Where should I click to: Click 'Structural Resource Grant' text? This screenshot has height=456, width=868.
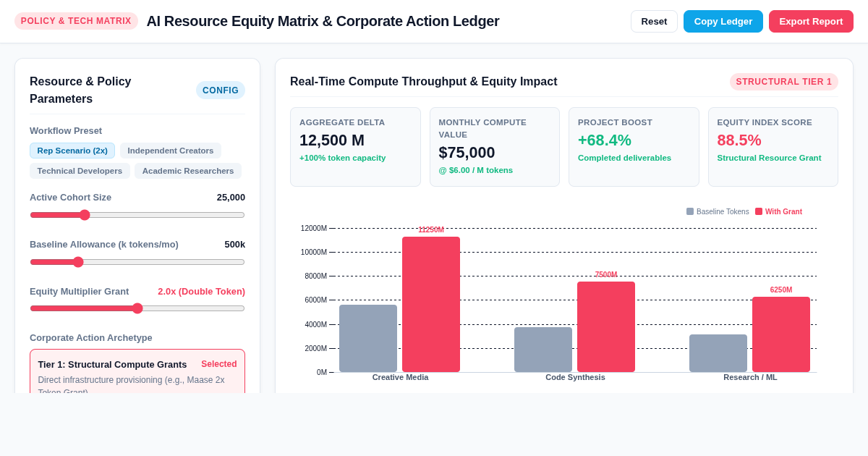click(x=769, y=158)
